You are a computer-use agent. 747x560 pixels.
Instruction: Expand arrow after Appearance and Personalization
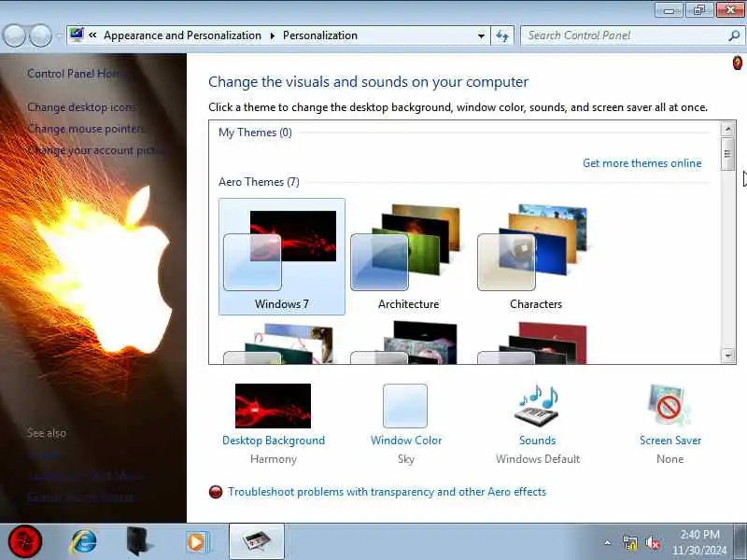pyautogui.click(x=273, y=35)
